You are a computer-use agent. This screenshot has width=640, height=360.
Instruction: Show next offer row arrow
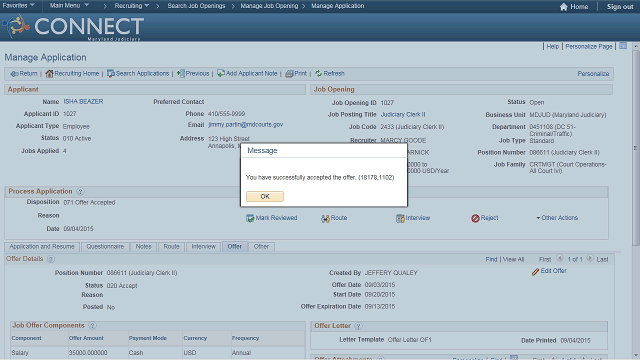coord(589,258)
